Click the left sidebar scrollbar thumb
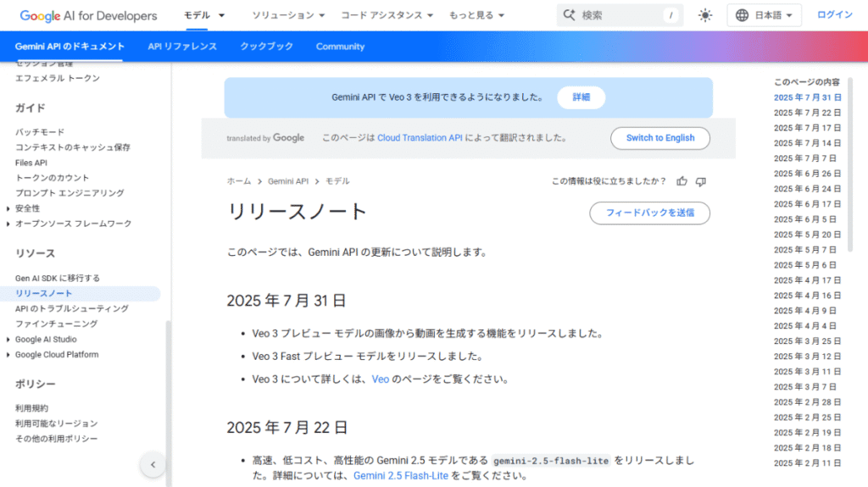868x487 pixels. [x=169, y=403]
